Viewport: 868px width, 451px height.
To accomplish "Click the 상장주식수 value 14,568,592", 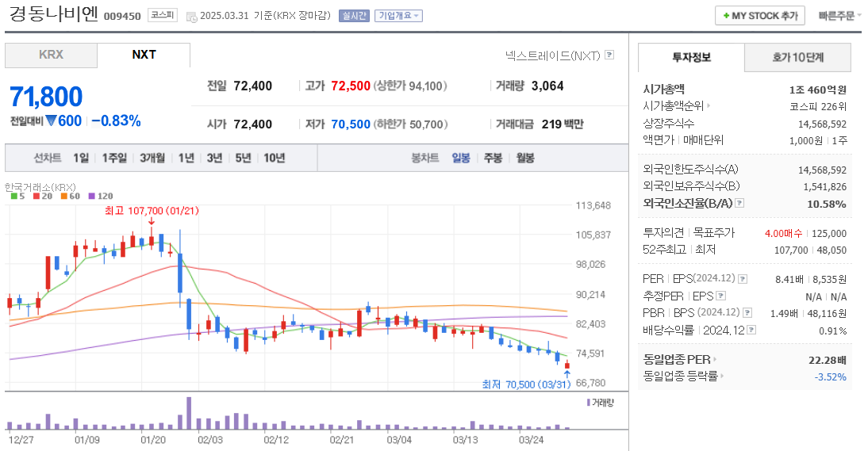I will [822, 124].
